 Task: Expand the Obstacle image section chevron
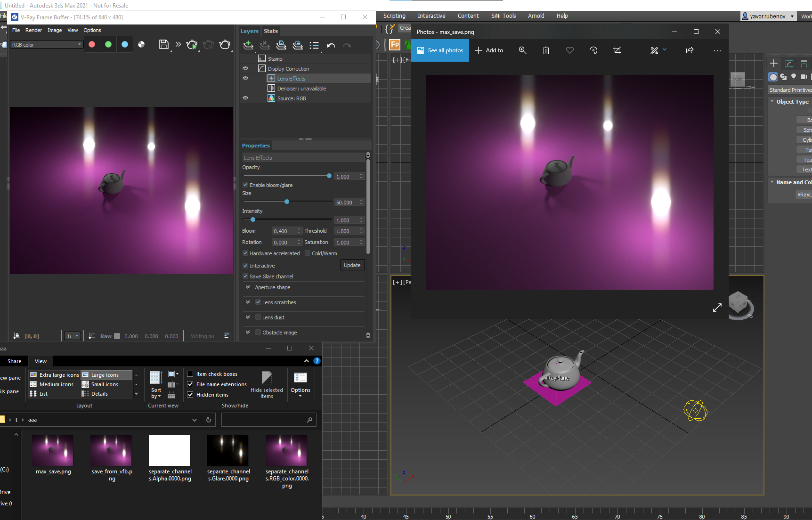(x=247, y=333)
